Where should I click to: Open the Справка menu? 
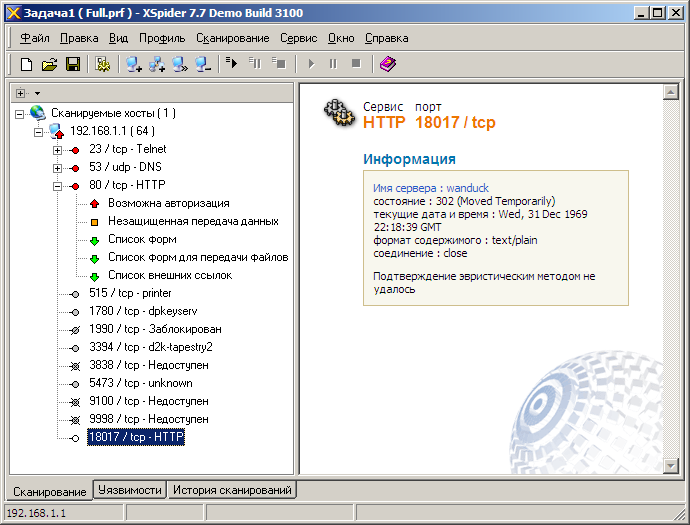click(x=386, y=38)
